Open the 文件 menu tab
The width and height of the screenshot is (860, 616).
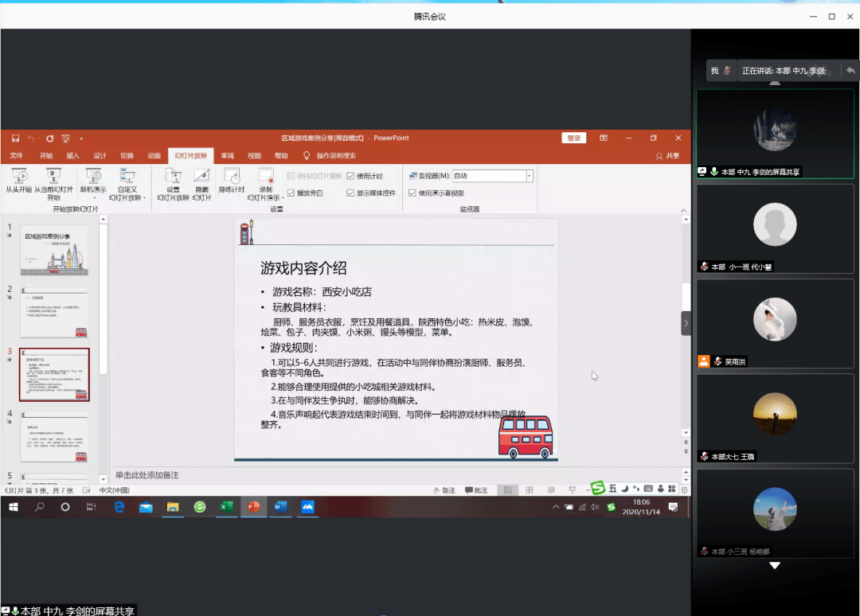click(16, 156)
